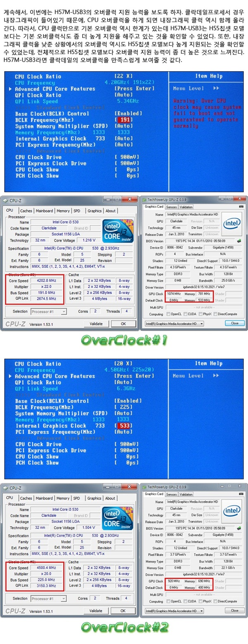Click the QPI Link Speed value 5.34GHz in BIOS
The height and width of the screenshot is (644, 248).
[x=129, y=101]
